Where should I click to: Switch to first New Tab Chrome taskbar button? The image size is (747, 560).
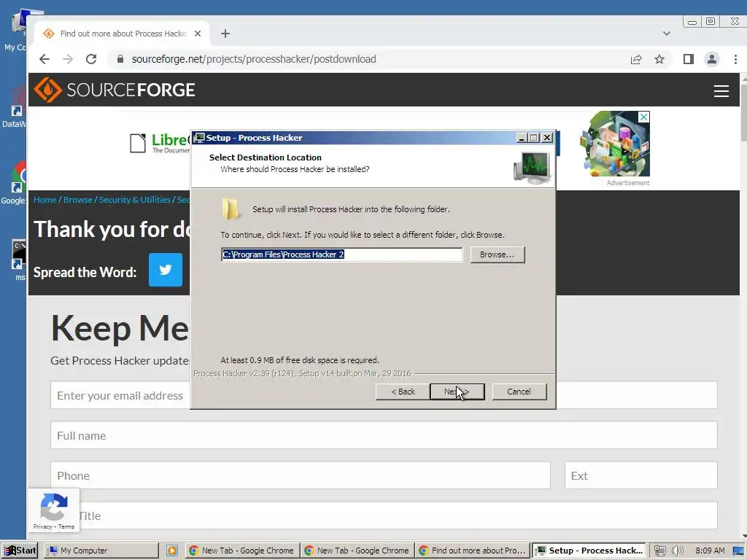242,551
